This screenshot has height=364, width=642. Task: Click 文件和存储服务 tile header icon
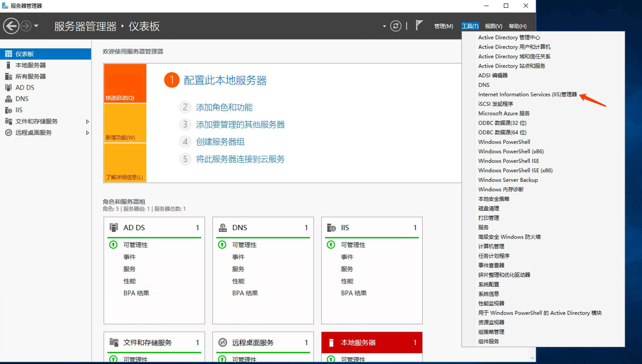tap(114, 342)
